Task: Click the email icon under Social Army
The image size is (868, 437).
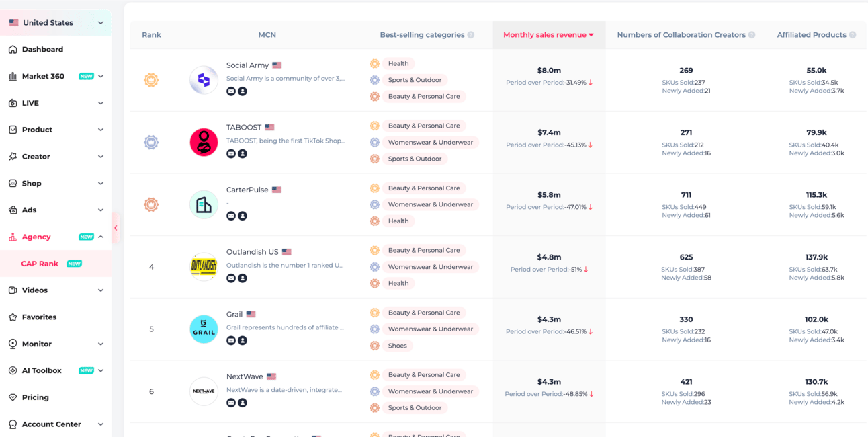Action: [231, 91]
